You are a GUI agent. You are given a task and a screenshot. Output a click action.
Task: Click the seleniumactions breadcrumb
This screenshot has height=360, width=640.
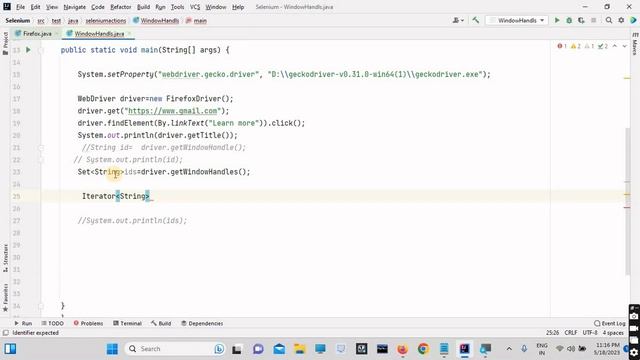pyautogui.click(x=106, y=20)
